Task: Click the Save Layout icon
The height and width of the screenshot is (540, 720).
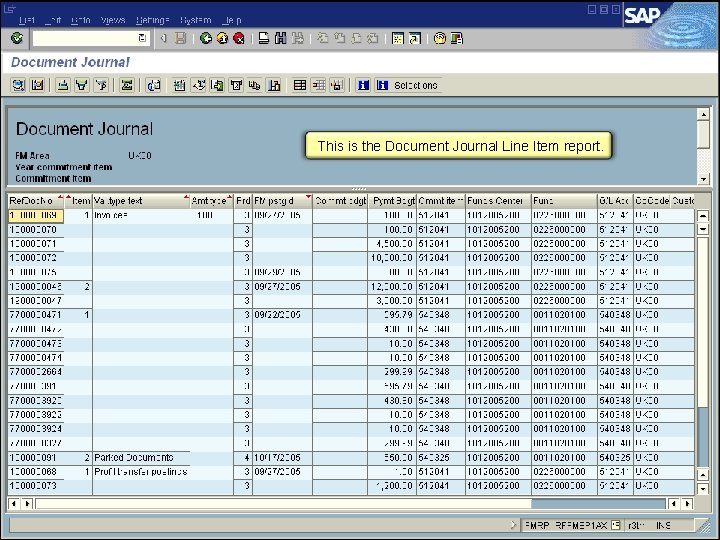Action: click(337, 85)
